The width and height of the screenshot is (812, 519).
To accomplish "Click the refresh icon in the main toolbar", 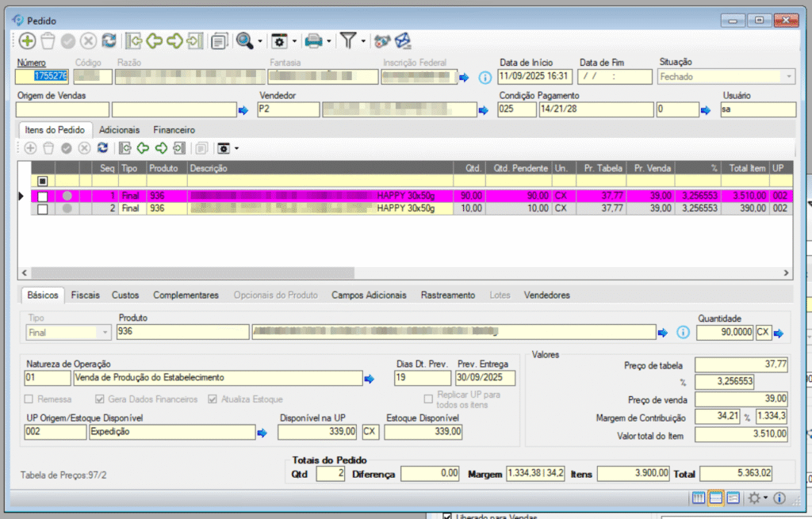I will [109, 40].
